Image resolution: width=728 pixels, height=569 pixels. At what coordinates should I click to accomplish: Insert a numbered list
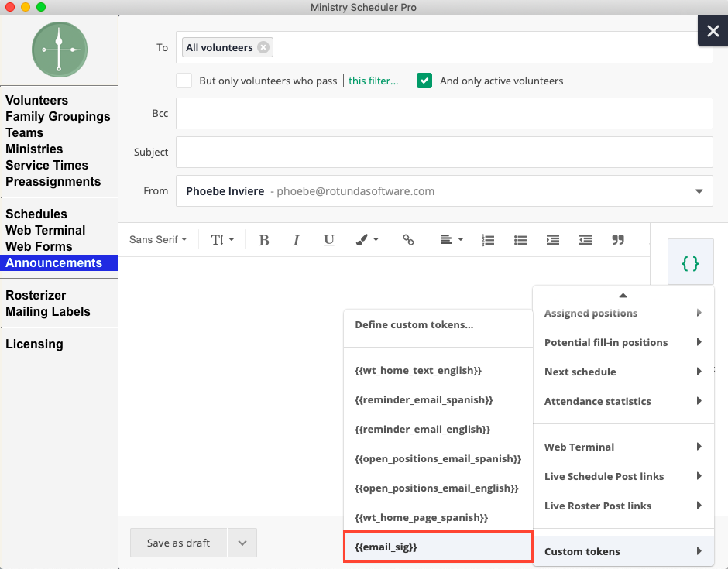click(488, 240)
